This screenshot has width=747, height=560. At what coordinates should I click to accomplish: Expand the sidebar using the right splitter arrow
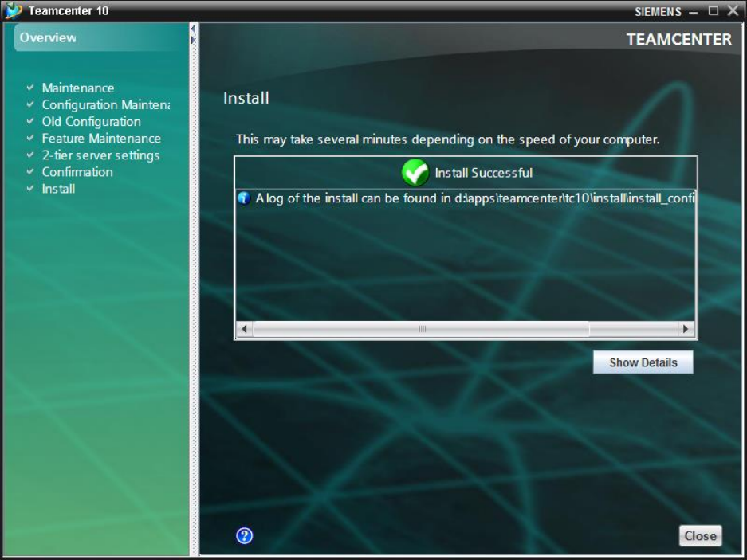pyautogui.click(x=193, y=40)
